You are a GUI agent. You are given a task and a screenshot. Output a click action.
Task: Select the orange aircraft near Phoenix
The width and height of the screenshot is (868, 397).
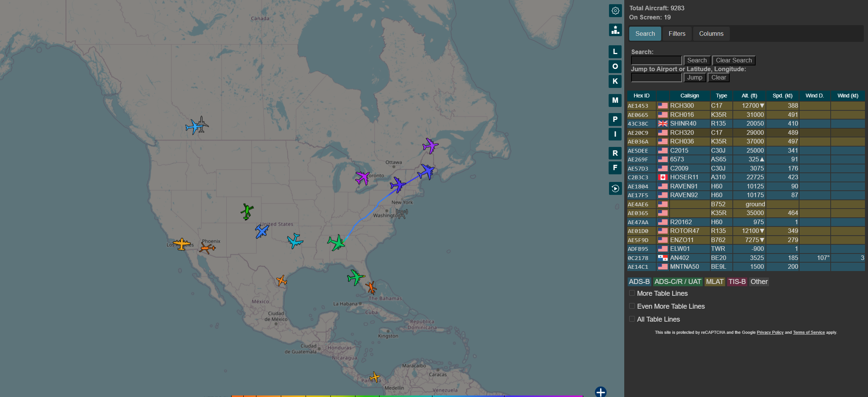click(x=208, y=248)
